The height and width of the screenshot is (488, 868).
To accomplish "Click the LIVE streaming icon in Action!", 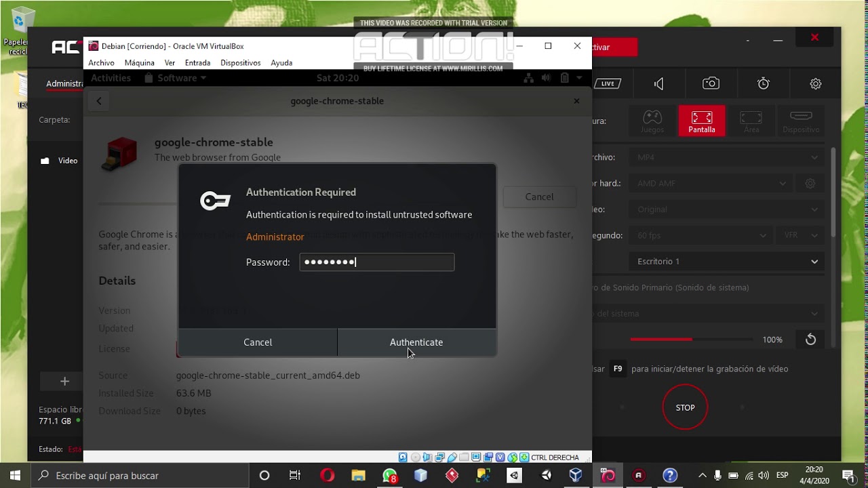I will 608,83.
